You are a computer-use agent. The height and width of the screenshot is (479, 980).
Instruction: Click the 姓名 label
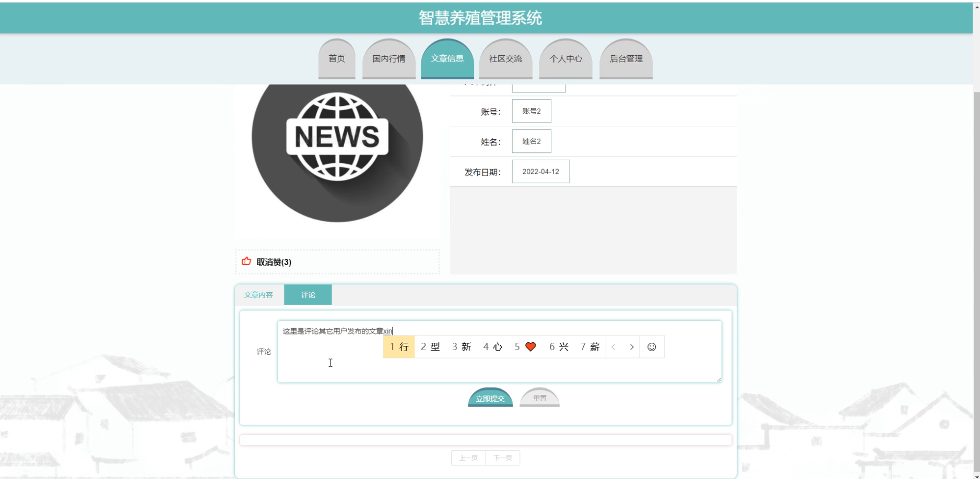(491, 142)
